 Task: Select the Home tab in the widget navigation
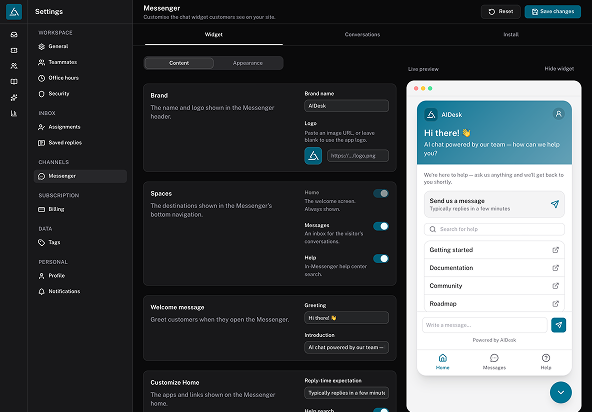[442, 362]
